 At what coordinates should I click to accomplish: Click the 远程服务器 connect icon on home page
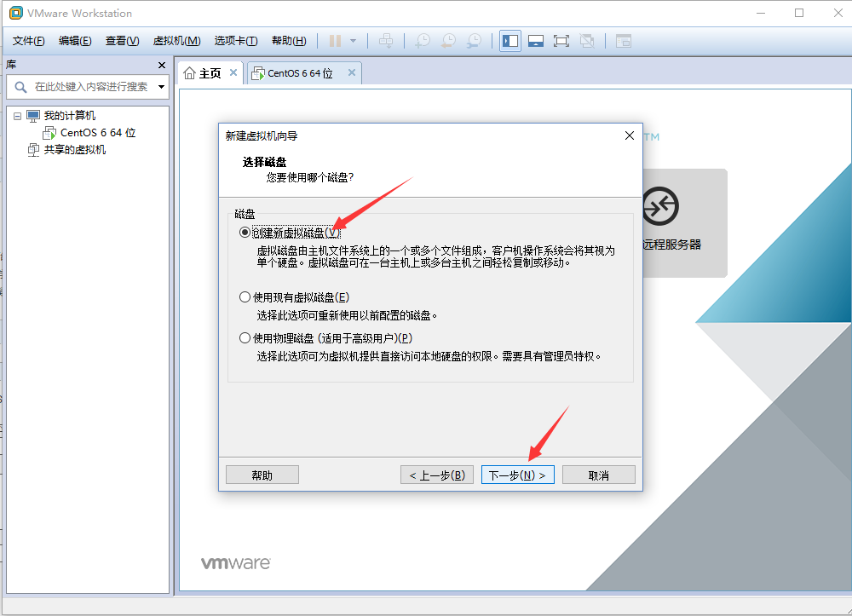660,206
